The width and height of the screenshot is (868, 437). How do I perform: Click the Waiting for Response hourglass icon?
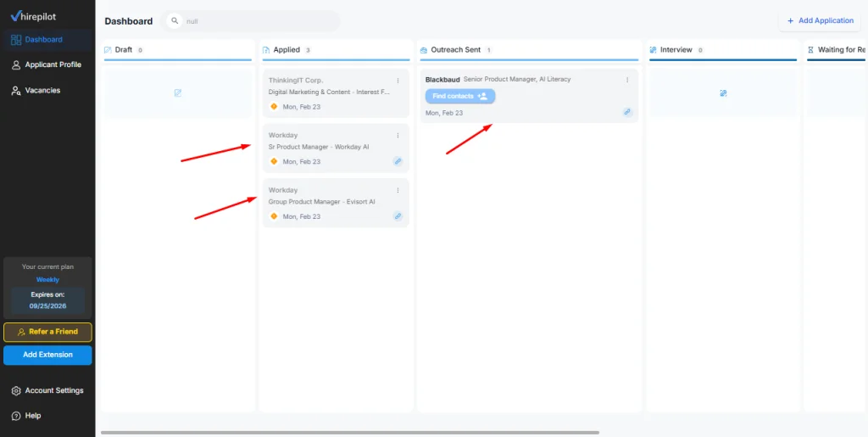pos(811,50)
